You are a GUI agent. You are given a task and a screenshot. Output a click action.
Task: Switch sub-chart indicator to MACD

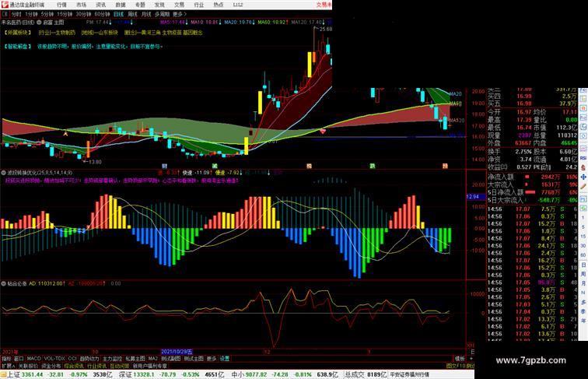click(x=33, y=359)
